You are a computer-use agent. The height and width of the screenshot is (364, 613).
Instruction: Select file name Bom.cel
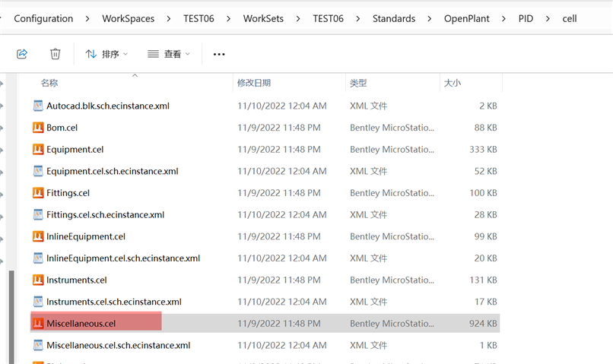coord(62,128)
